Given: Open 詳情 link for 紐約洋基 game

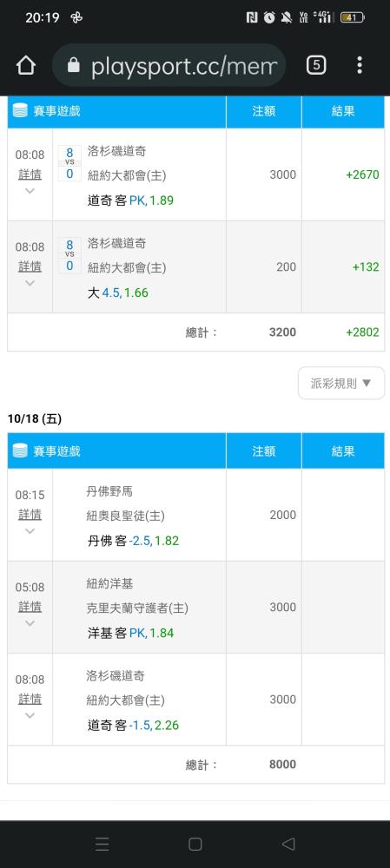Looking at the screenshot, I should 30,607.
